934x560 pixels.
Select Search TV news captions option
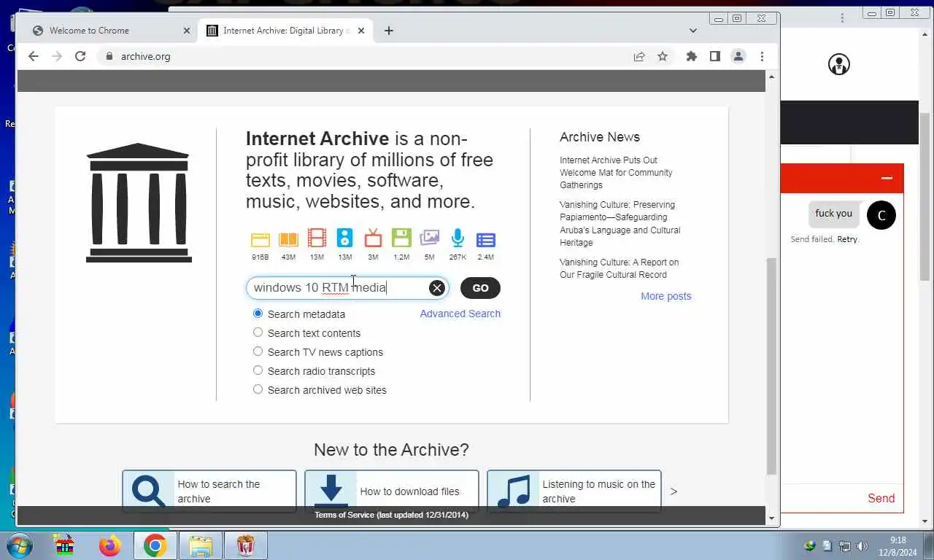point(258,351)
